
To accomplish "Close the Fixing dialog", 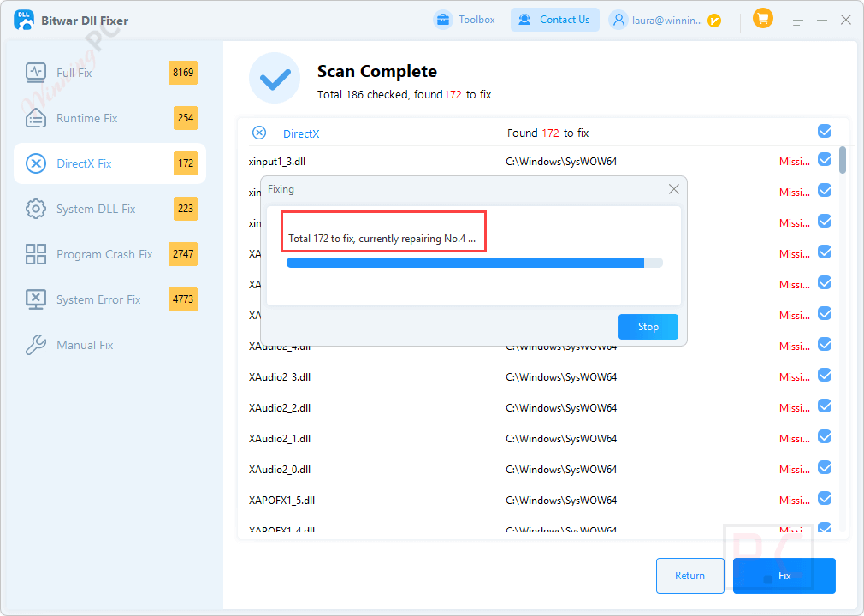I will tap(673, 188).
